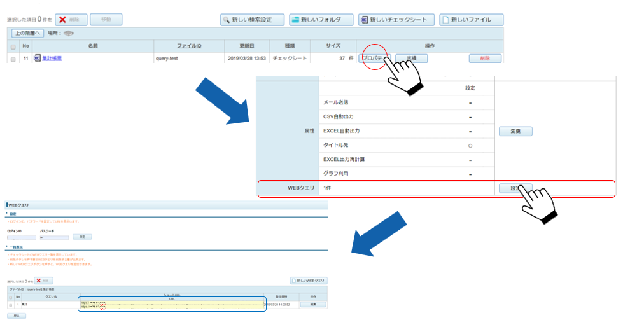Click the 変更 button for 属性
This screenshot has height=327, width=644.
[x=515, y=131]
